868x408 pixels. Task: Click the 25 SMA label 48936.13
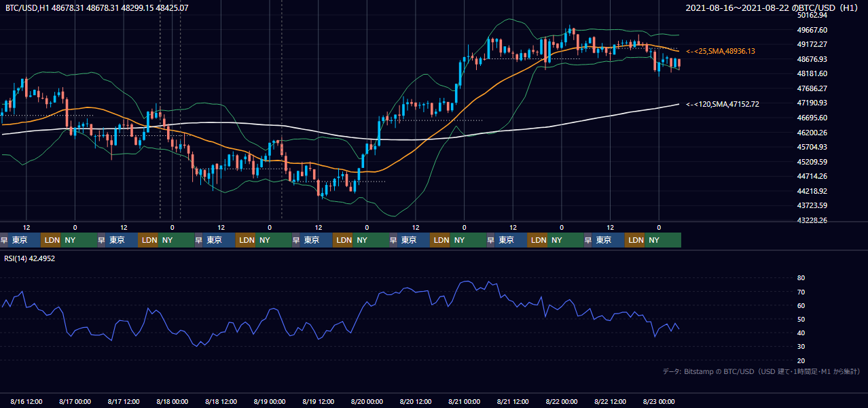(x=721, y=51)
